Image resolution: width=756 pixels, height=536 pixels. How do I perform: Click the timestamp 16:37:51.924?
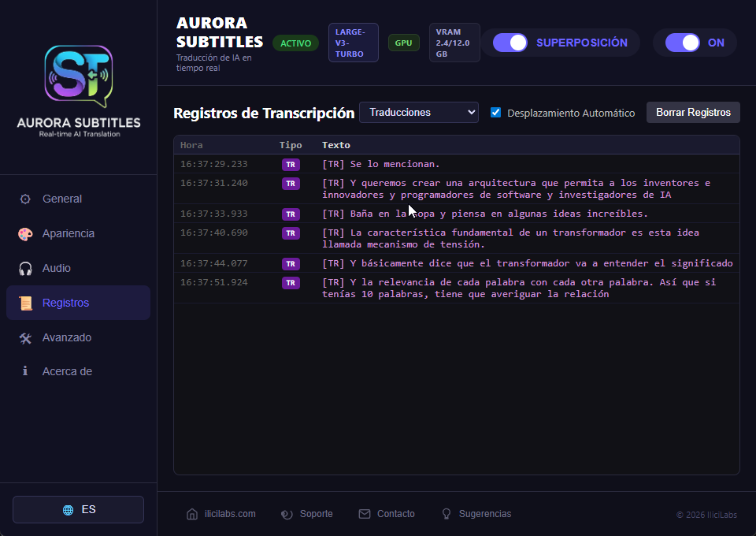tap(214, 282)
